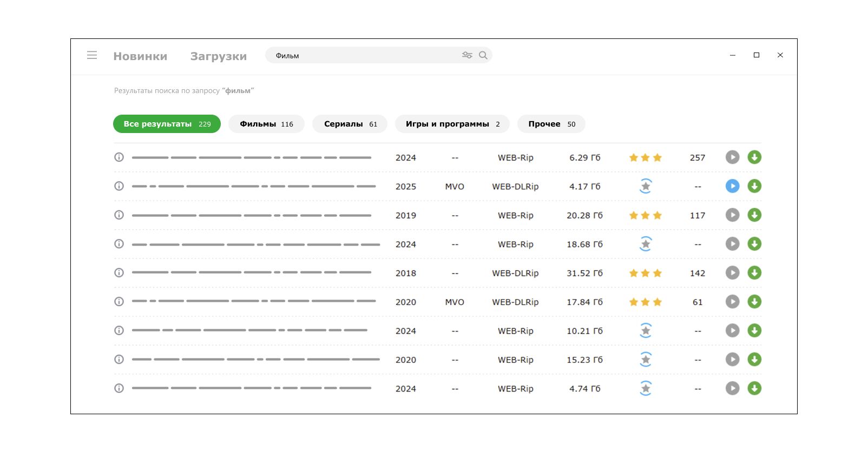Click the 61 seeders count in 17.84 Гб row
Screen dimensions: 868x451
click(x=698, y=302)
